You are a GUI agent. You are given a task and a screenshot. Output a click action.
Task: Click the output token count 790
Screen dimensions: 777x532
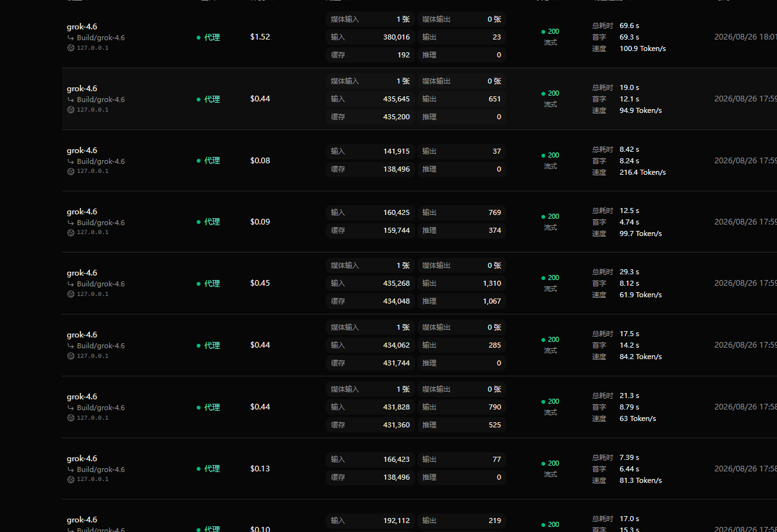click(495, 407)
